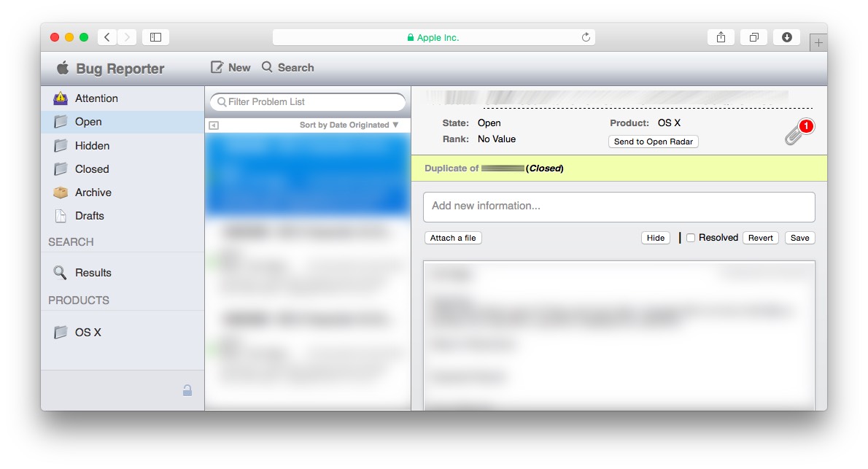This screenshot has height=469, width=868.
Task: Collapse problem list with arrow icon
Action: pos(214,125)
